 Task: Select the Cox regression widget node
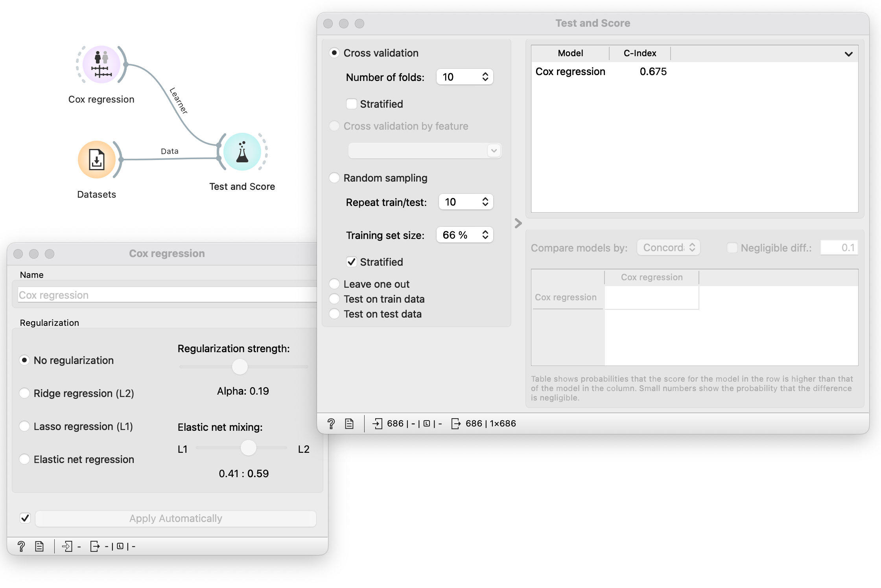(101, 64)
